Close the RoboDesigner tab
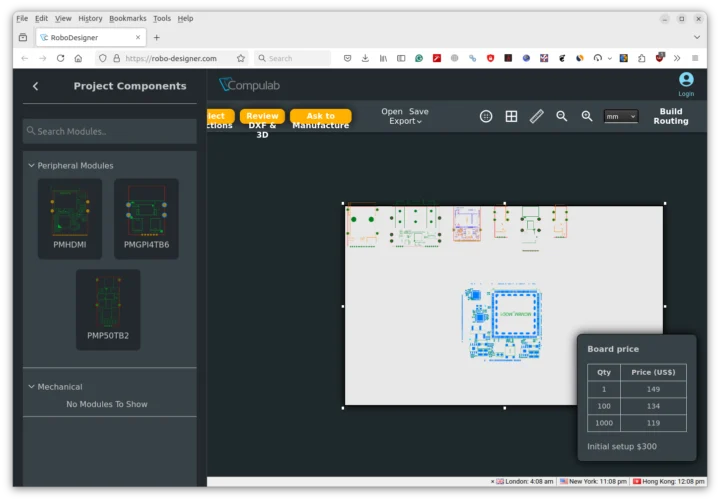 click(x=138, y=37)
